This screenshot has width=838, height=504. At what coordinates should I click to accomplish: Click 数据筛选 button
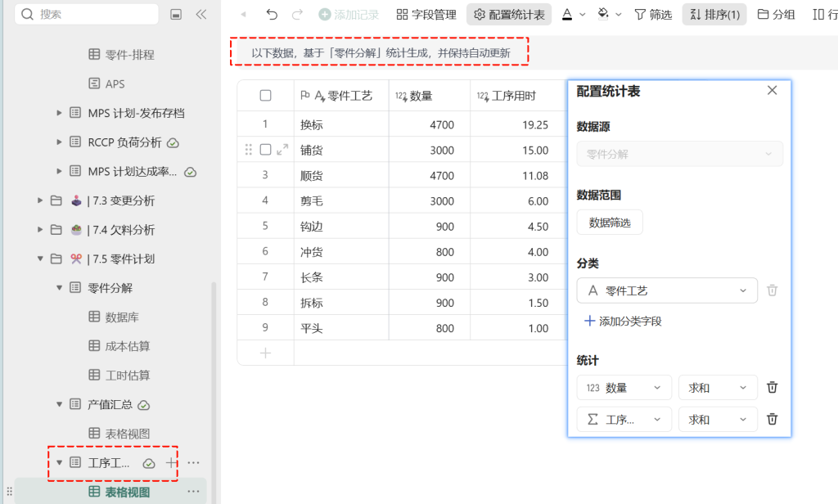(610, 223)
